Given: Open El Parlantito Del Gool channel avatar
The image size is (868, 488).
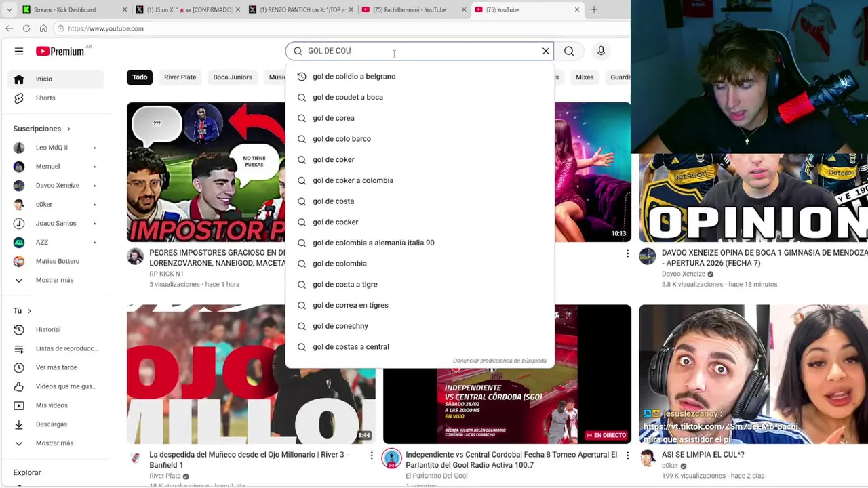Looking at the screenshot, I should coord(392,459).
